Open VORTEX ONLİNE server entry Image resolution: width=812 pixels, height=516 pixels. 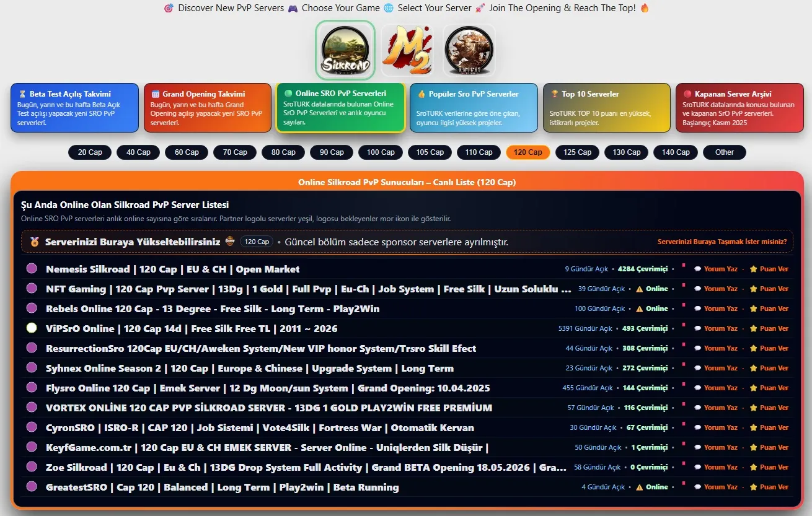269,408
